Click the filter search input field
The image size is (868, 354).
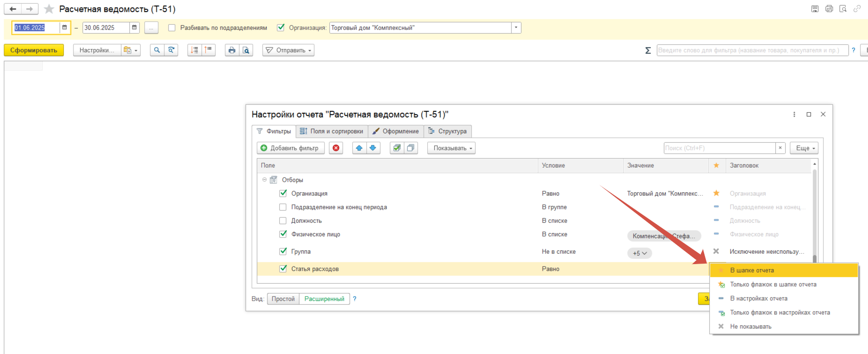(x=719, y=148)
